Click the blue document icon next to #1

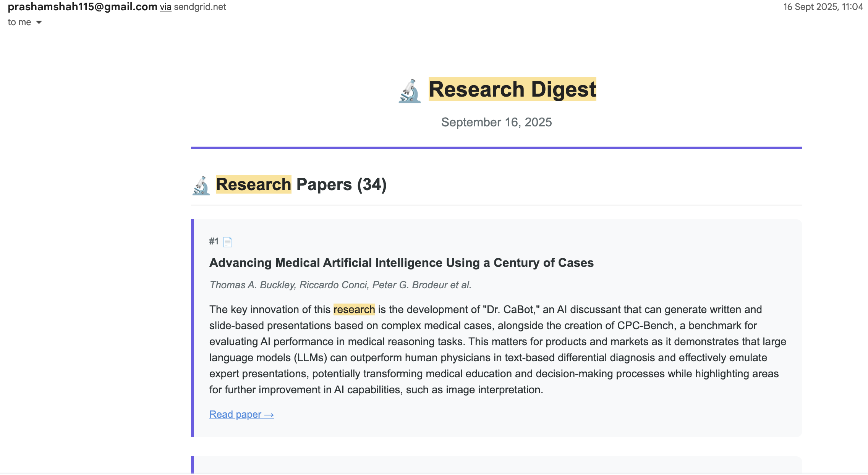coord(228,242)
